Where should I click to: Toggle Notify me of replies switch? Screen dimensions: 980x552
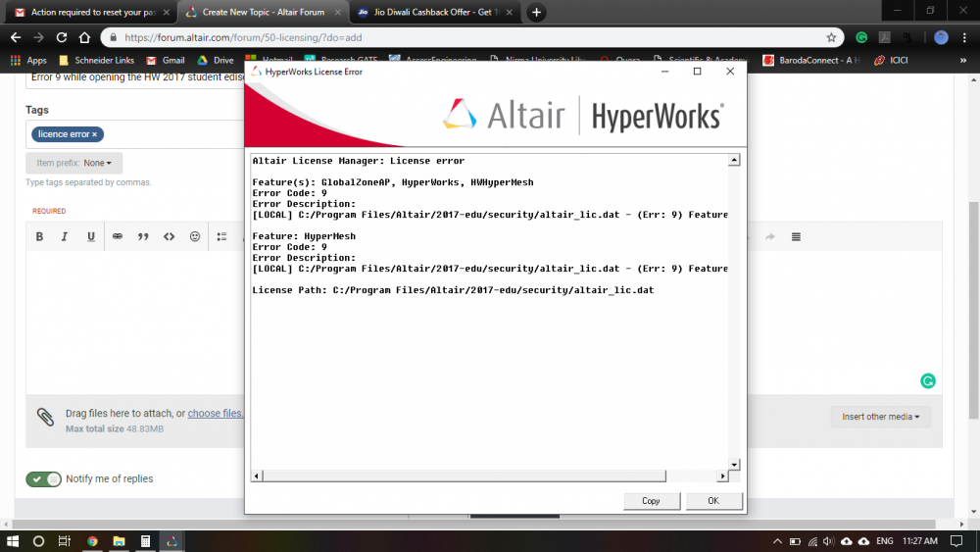click(x=43, y=478)
